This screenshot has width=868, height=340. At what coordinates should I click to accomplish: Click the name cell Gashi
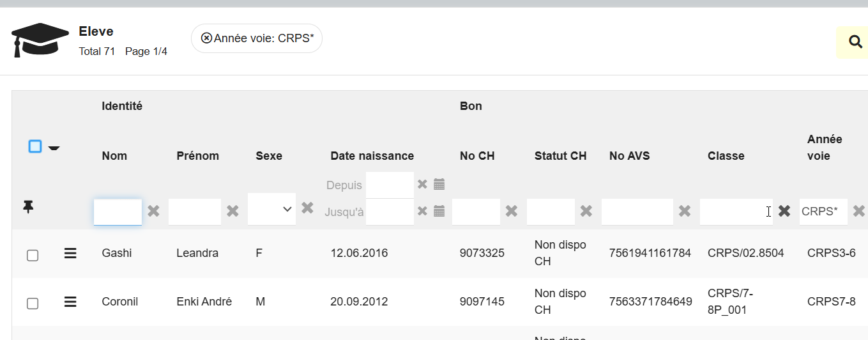[117, 253]
